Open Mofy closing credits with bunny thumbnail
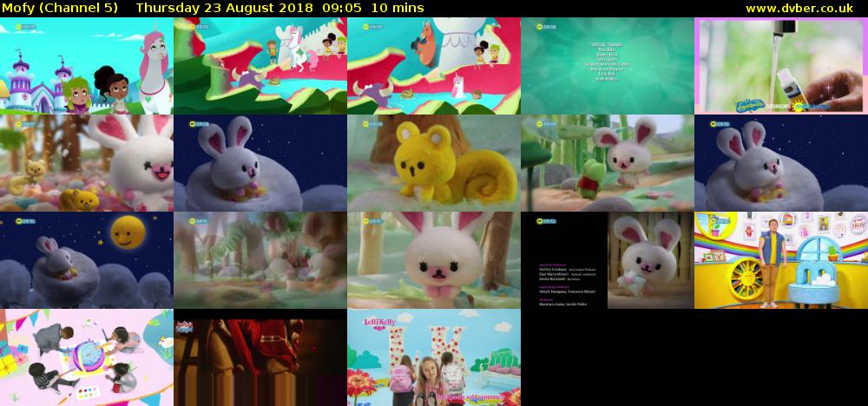This screenshot has height=406, width=868. [x=608, y=260]
